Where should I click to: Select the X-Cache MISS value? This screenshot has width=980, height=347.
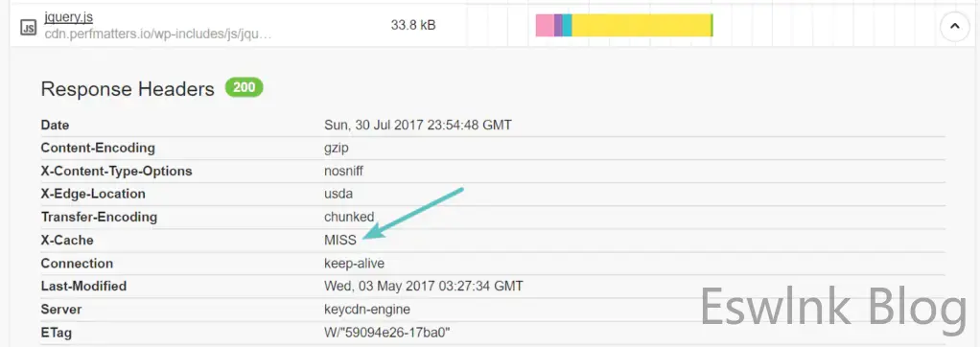coord(340,240)
